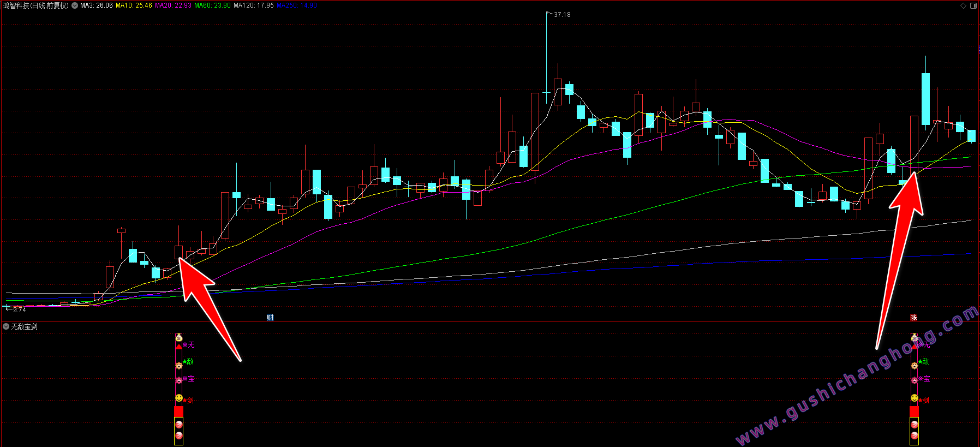Click the right signal's orange sun face
The width and height of the screenshot is (980, 447).
pos(914,365)
